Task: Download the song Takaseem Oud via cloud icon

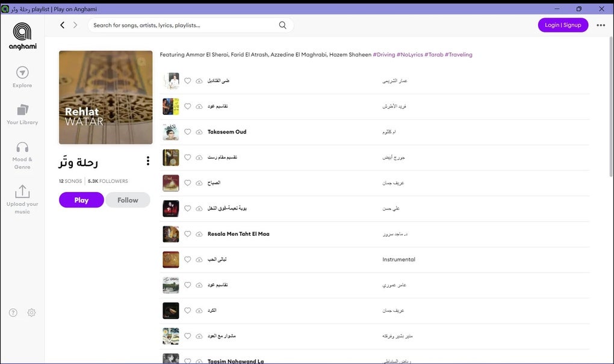Action: (x=199, y=132)
